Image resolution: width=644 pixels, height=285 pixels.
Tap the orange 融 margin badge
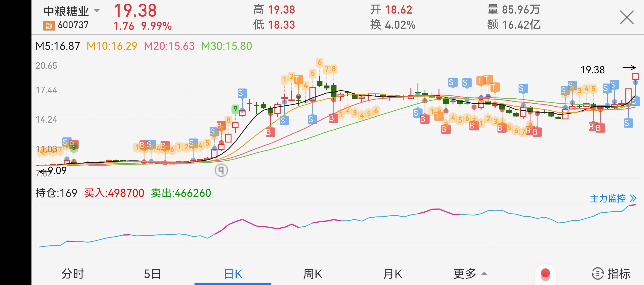49,26
